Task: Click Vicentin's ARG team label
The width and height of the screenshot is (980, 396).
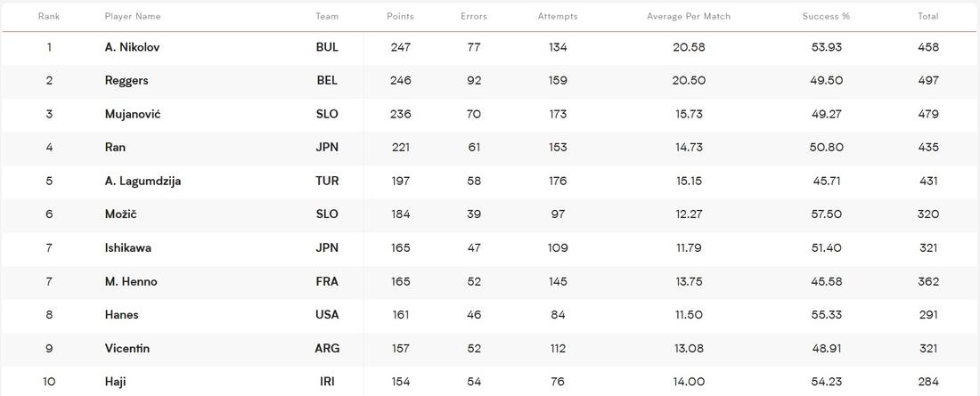Action: (x=327, y=349)
